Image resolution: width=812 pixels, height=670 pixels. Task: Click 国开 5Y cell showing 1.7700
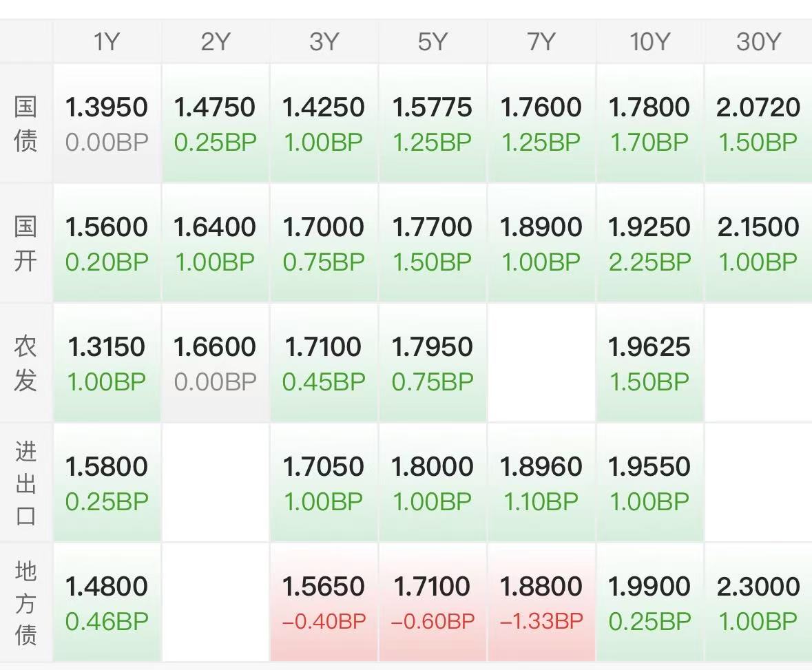click(433, 243)
